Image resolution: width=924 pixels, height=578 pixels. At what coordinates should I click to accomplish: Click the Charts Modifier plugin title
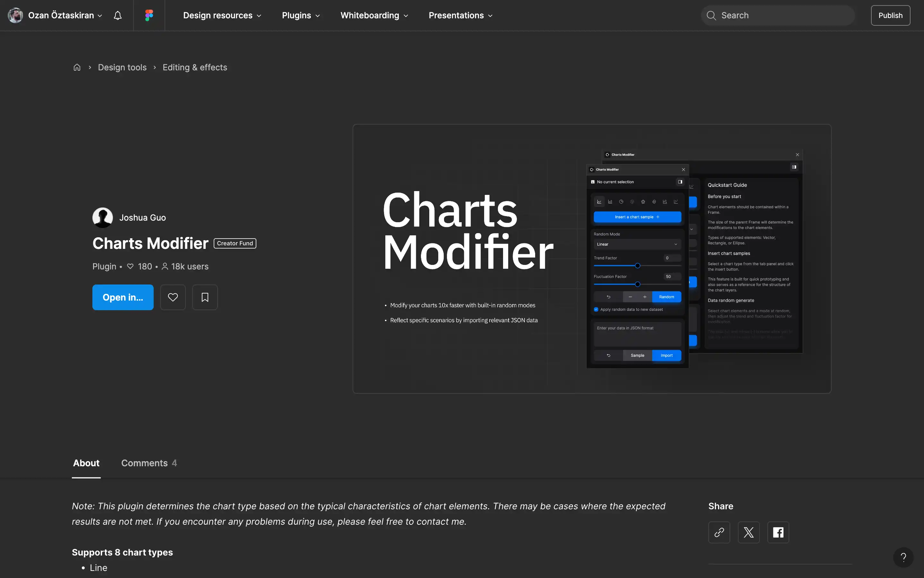(150, 243)
